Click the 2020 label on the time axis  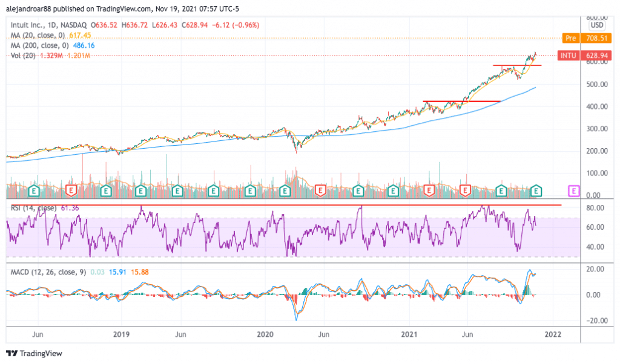[x=265, y=334]
